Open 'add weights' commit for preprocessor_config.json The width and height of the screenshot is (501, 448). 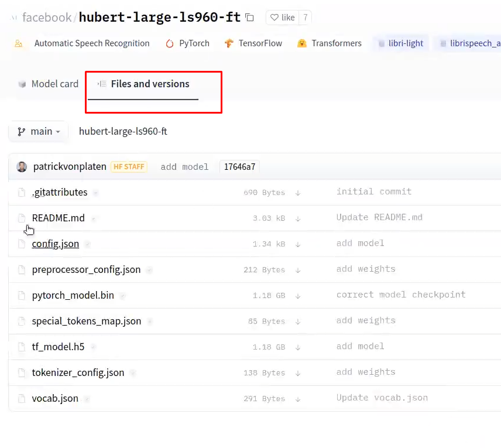point(366,269)
